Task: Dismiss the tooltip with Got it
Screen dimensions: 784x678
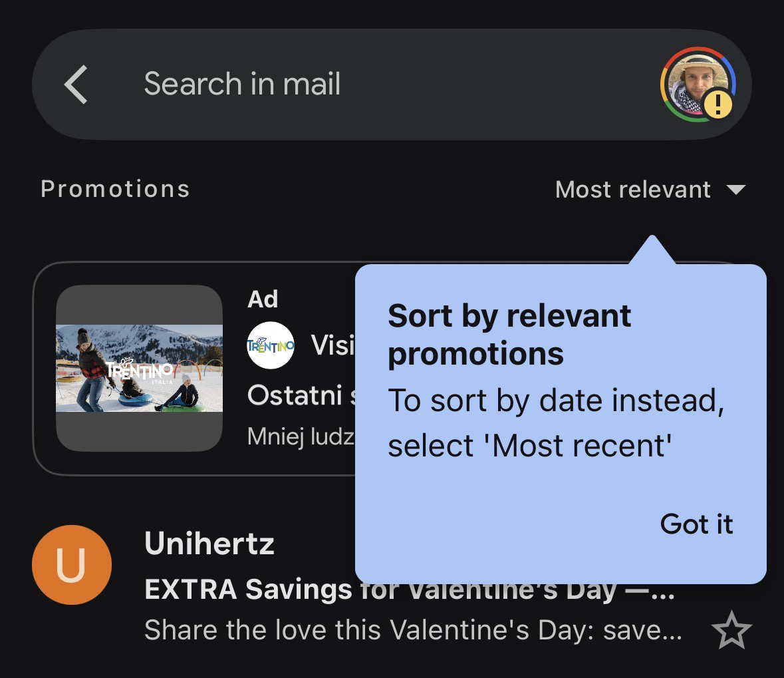Action: pyautogui.click(x=696, y=524)
